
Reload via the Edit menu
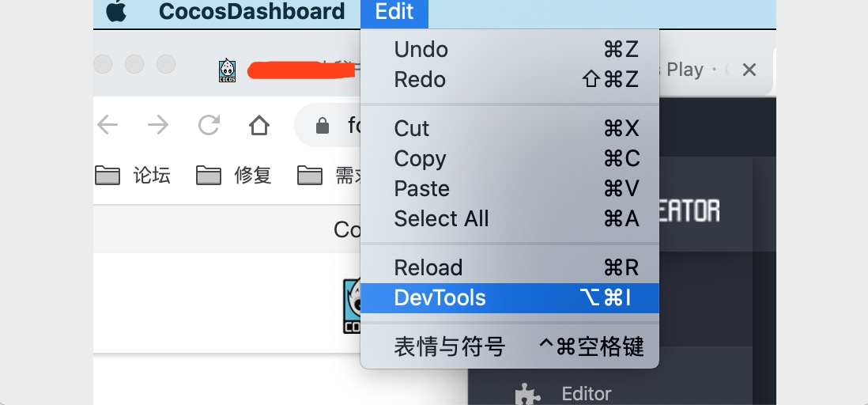click(510, 267)
